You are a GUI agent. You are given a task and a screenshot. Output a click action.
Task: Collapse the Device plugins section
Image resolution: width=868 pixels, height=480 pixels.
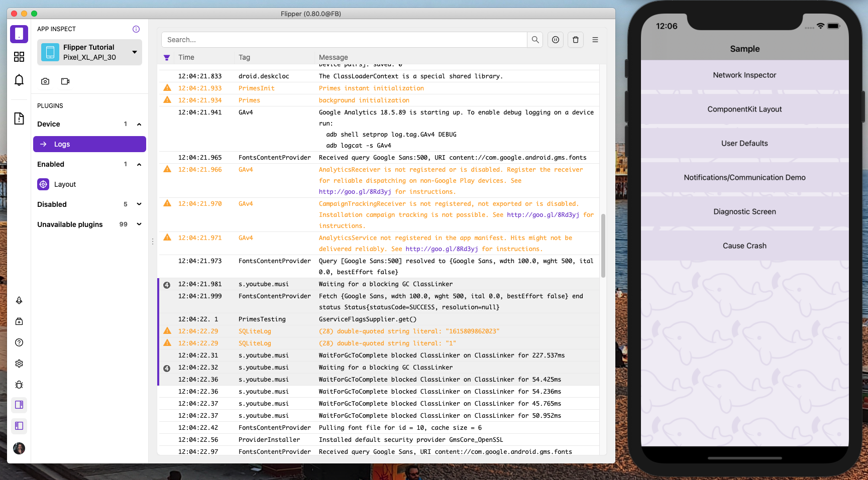click(x=139, y=124)
